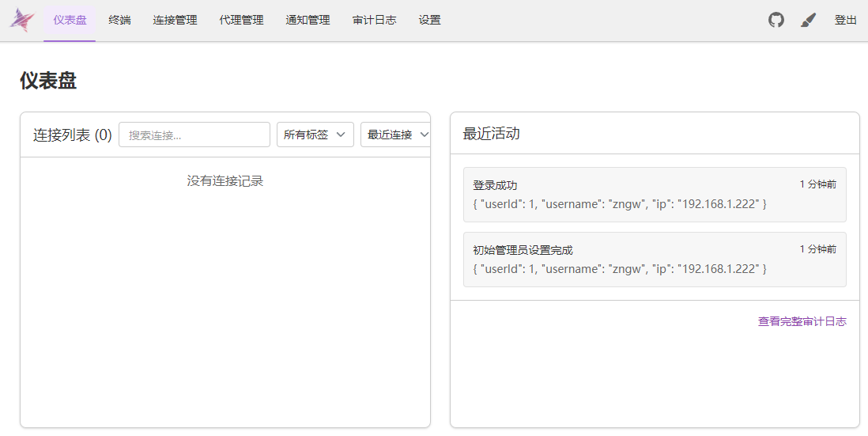The height and width of the screenshot is (436, 868).
Task: Click the 查看完整审计日志 link
Action: click(x=802, y=321)
